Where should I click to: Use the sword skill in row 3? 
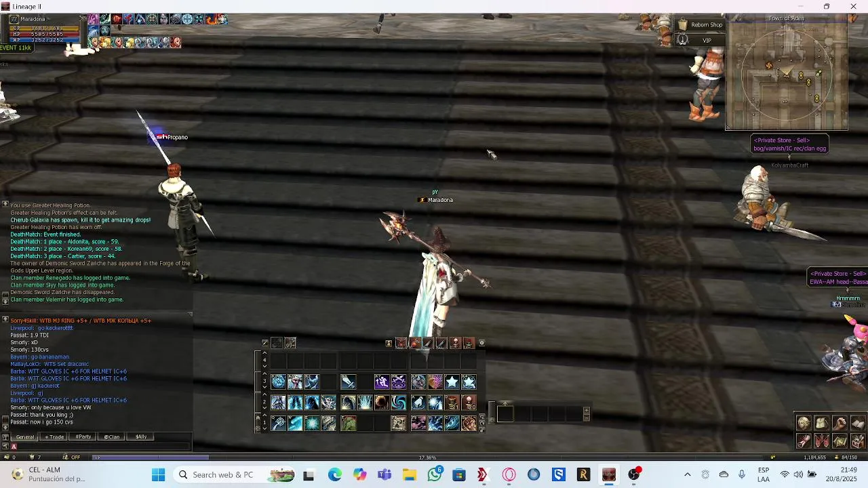pos(349,382)
